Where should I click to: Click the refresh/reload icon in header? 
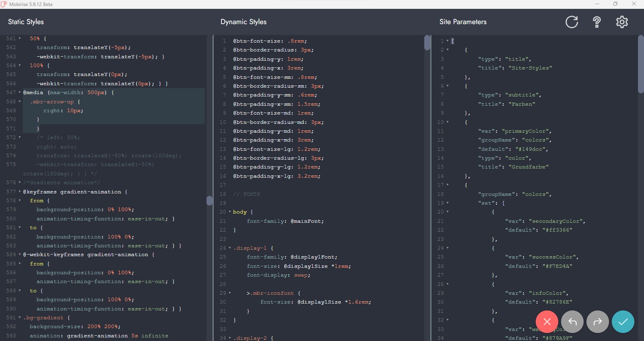point(572,22)
